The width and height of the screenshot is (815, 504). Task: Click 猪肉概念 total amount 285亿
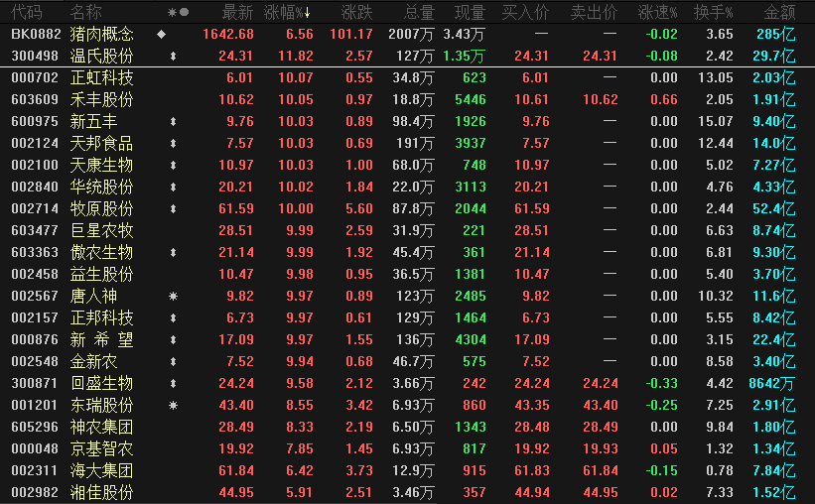(776, 35)
